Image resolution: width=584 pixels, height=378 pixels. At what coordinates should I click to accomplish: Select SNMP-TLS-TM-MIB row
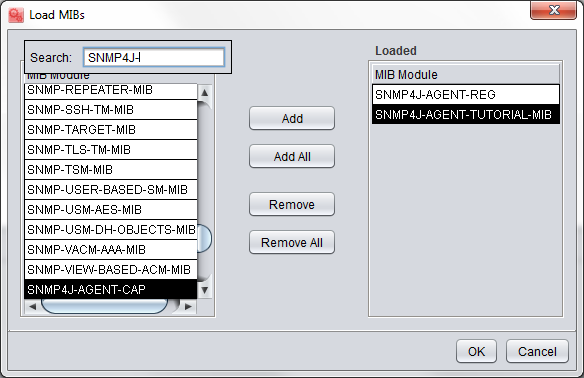111,150
